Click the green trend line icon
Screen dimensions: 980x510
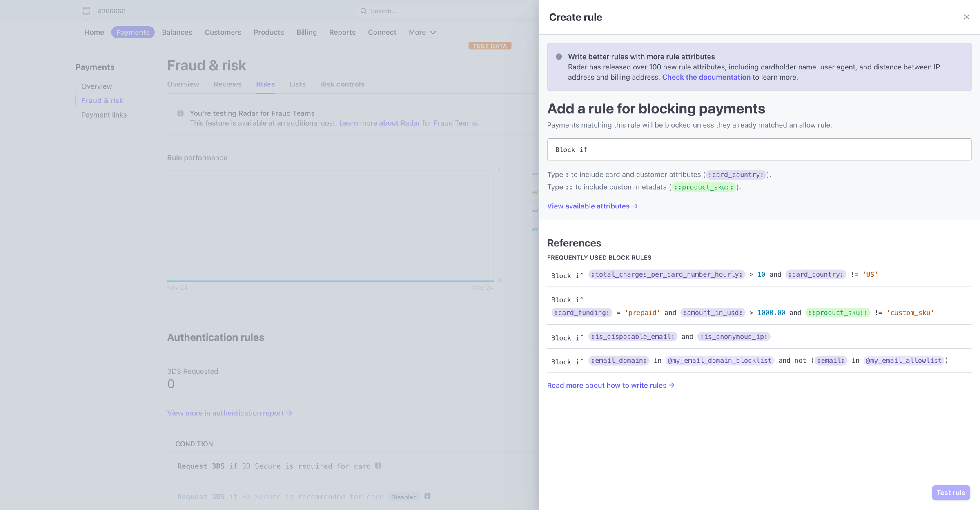[535, 192]
